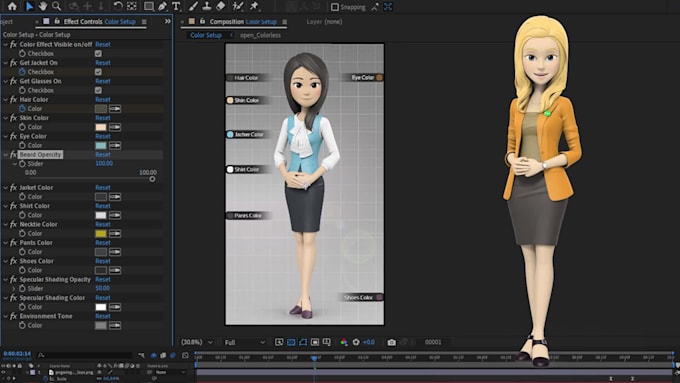Collapse the Jarket Color effect group
The width and height of the screenshot is (680, 383).
point(6,187)
